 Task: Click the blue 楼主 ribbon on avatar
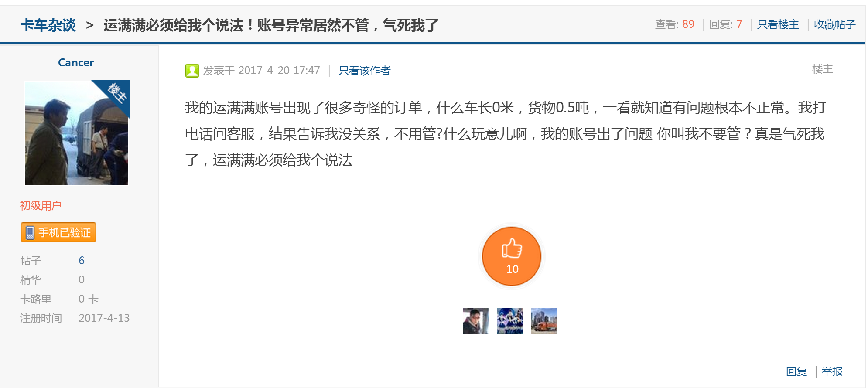coord(118,92)
